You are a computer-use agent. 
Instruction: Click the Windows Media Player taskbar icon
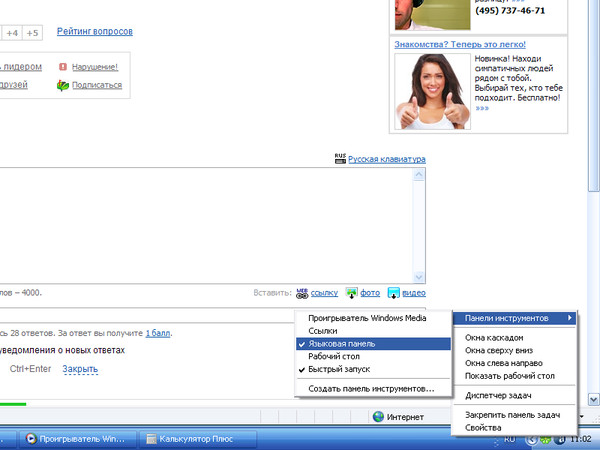[x=31, y=439]
